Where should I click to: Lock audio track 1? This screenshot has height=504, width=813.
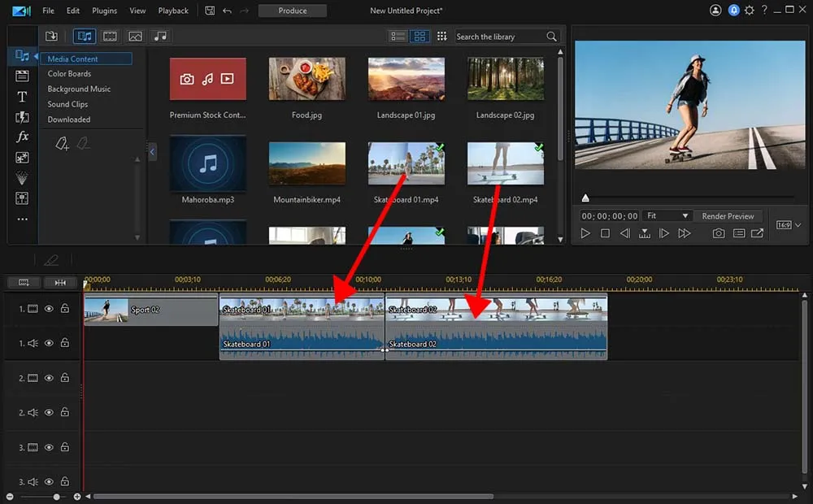pyautogui.click(x=65, y=344)
